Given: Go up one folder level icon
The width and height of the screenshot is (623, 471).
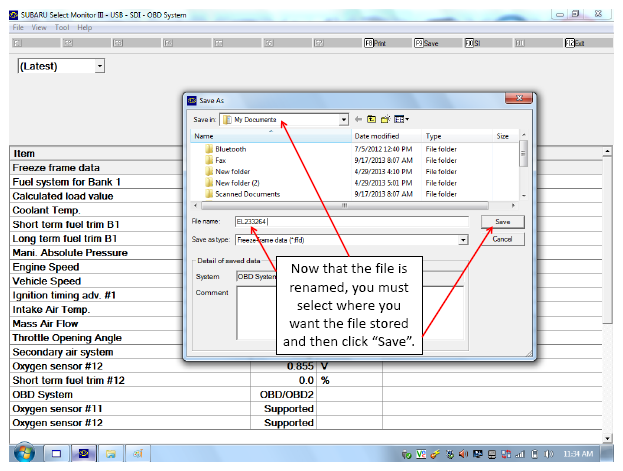Looking at the screenshot, I should pos(371,119).
